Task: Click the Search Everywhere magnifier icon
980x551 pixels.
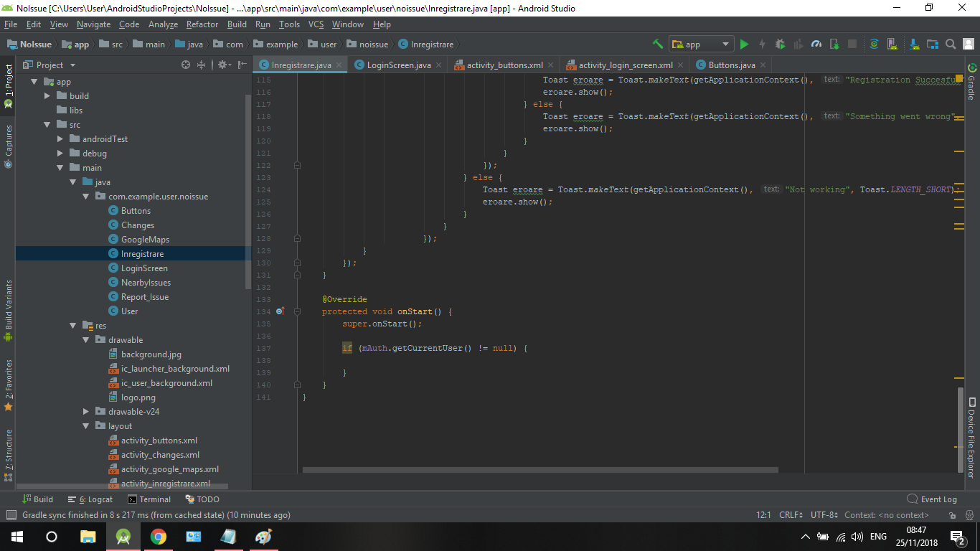Action: coord(951,44)
